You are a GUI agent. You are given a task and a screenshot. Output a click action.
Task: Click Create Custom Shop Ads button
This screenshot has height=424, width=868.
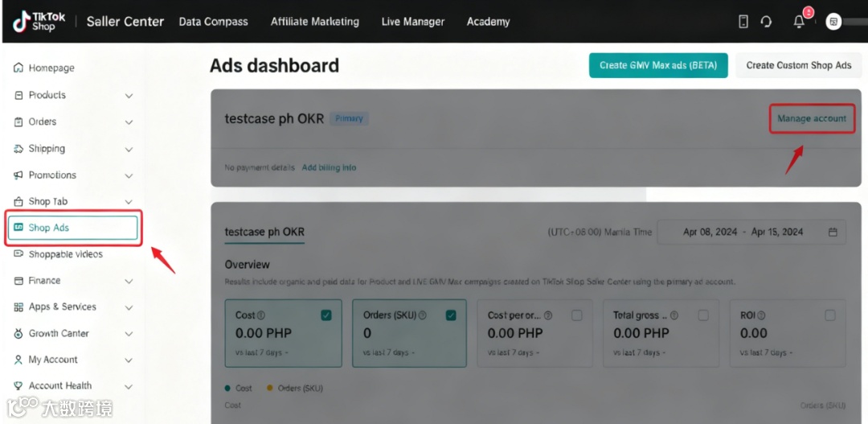pos(798,65)
